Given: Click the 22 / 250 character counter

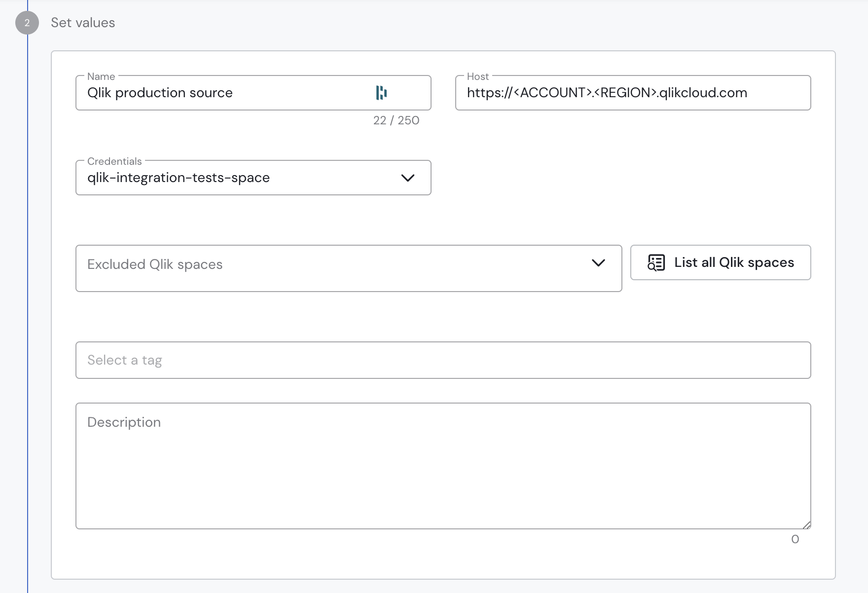Looking at the screenshot, I should pyautogui.click(x=396, y=120).
